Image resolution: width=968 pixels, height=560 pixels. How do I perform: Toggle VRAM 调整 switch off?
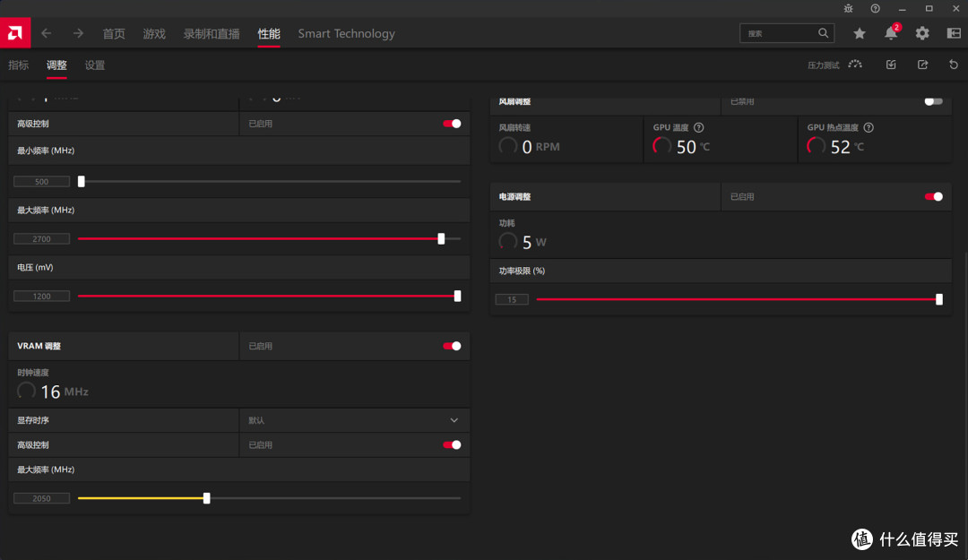452,346
